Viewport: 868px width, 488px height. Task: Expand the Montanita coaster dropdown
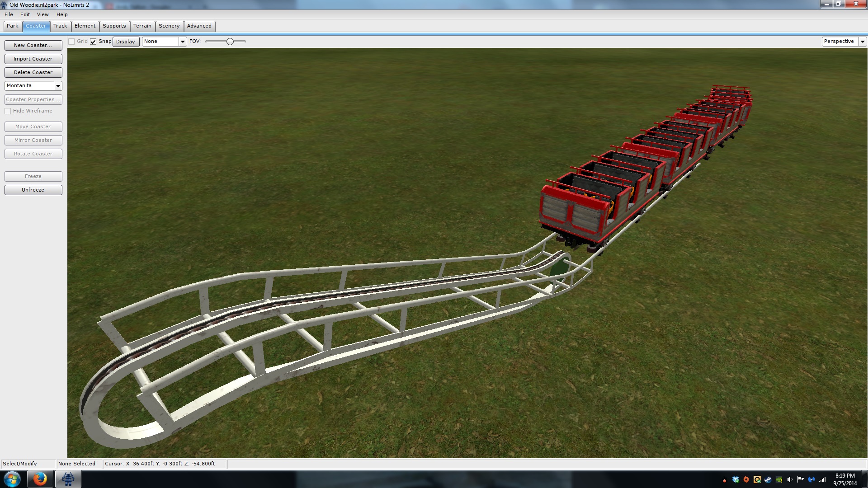pos(58,86)
